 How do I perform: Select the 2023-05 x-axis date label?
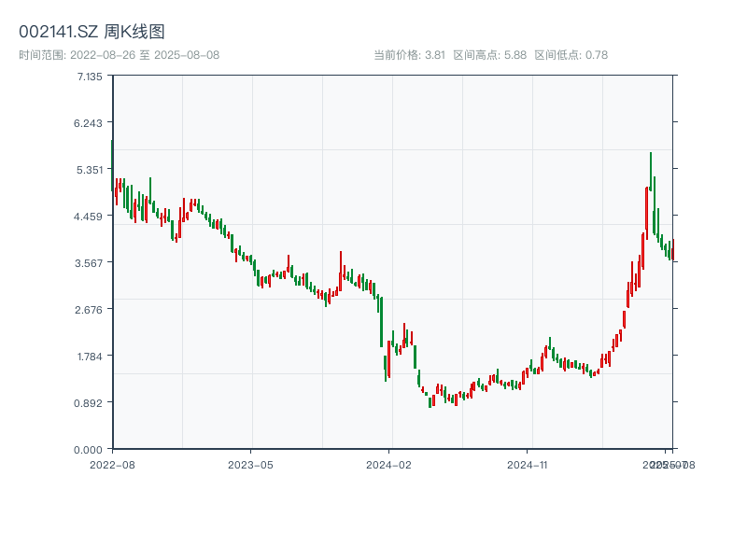point(250,464)
